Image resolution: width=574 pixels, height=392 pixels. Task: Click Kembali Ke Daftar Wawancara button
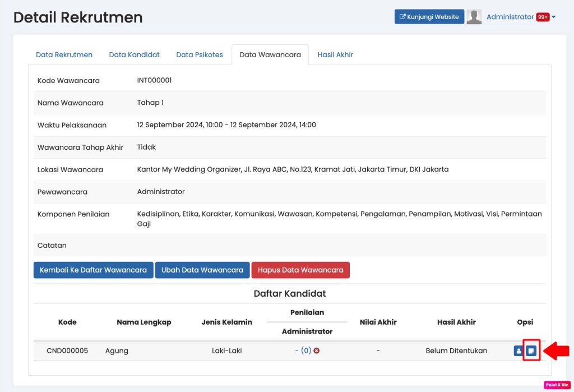coord(93,270)
